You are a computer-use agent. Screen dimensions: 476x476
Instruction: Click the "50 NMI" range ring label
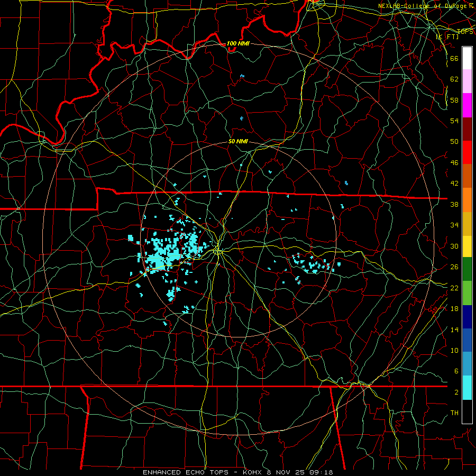[238, 141]
